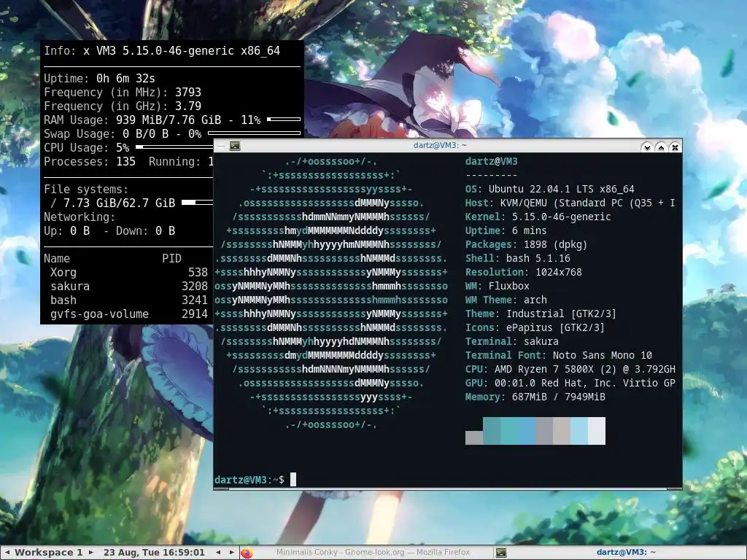
Task: Close the dartz@VM3 terminal window
Action: 675,147
